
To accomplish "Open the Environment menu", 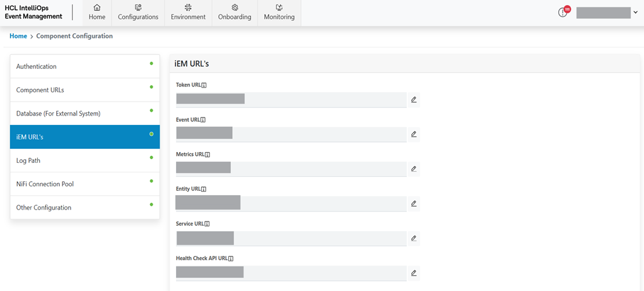I will pos(188,13).
